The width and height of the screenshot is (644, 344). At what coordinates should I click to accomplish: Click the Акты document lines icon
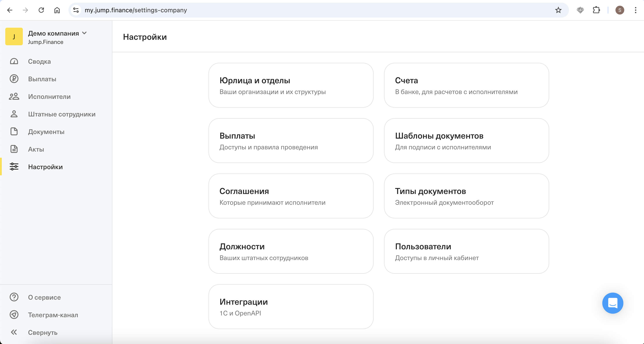point(14,149)
